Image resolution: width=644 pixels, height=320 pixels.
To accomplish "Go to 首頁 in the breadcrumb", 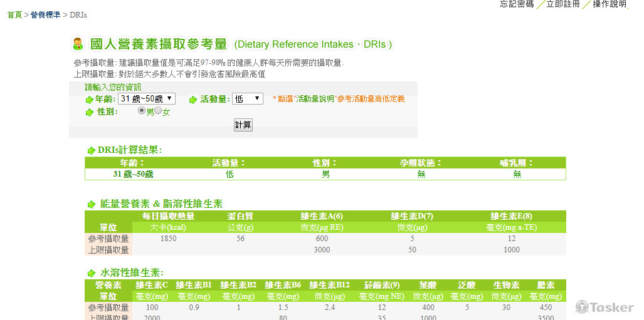I will [14, 14].
